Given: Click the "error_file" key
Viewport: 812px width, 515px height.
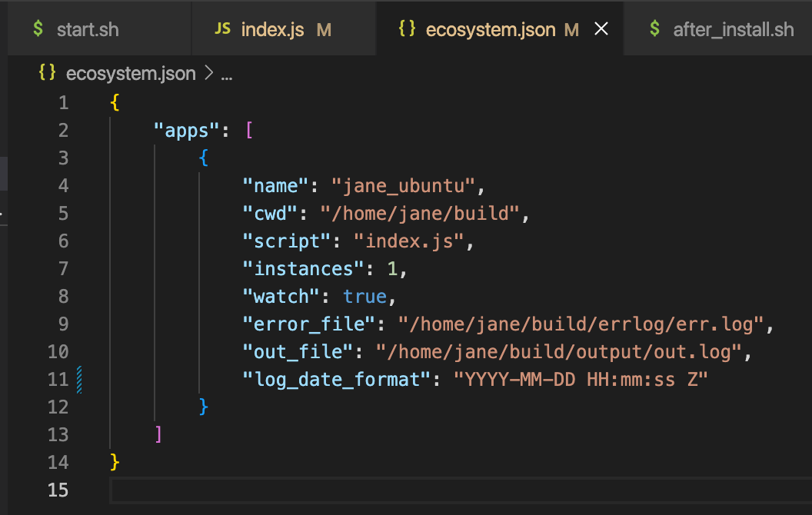Looking at the screenshot, I should [x=308, y=324].
